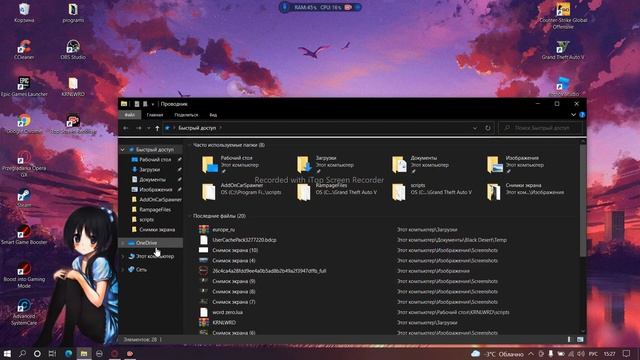Open the Smart Game Booster desktop icon

(x=24, y=234)
